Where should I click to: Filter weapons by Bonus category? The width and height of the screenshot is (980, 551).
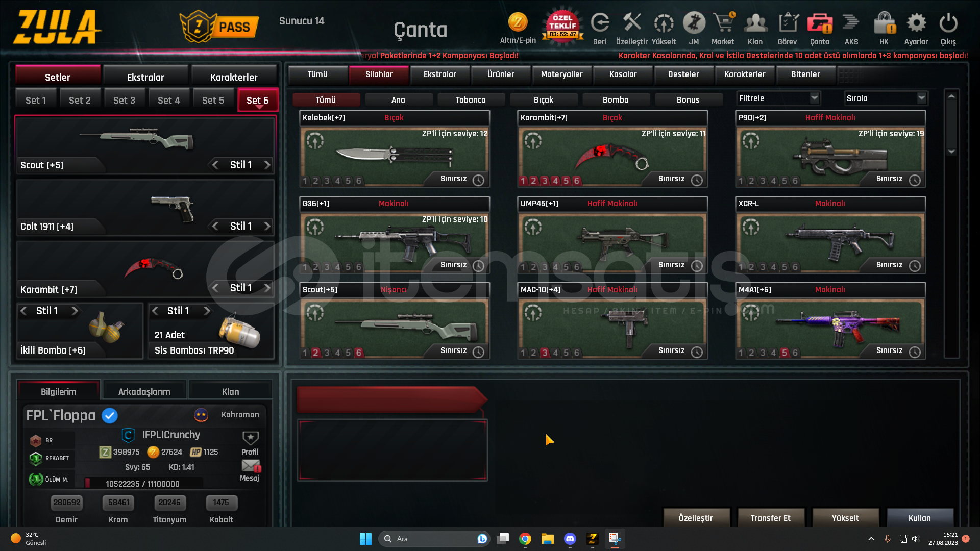[688, 99]
